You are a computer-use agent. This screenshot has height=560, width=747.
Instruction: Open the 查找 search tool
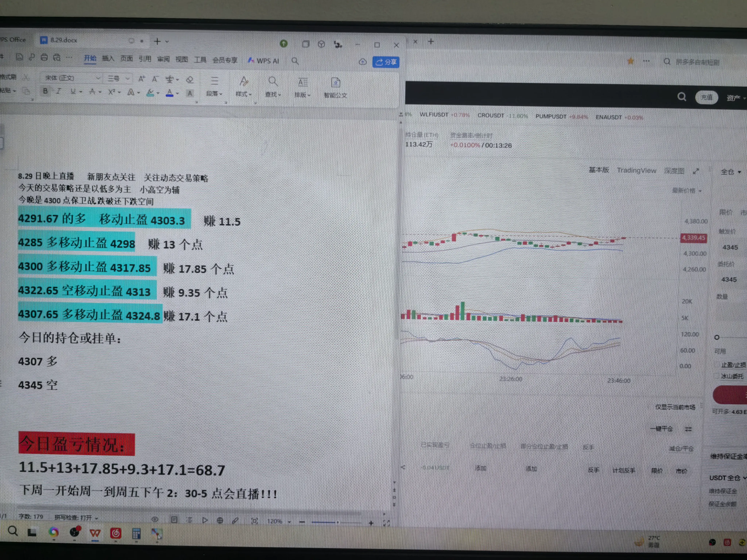point(272,87)
